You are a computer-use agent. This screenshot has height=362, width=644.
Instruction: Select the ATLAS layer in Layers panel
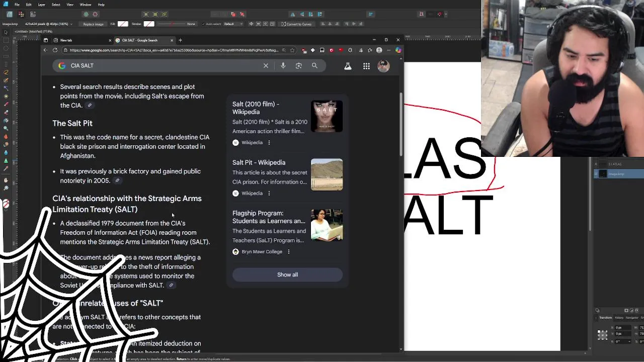point(618,164)
